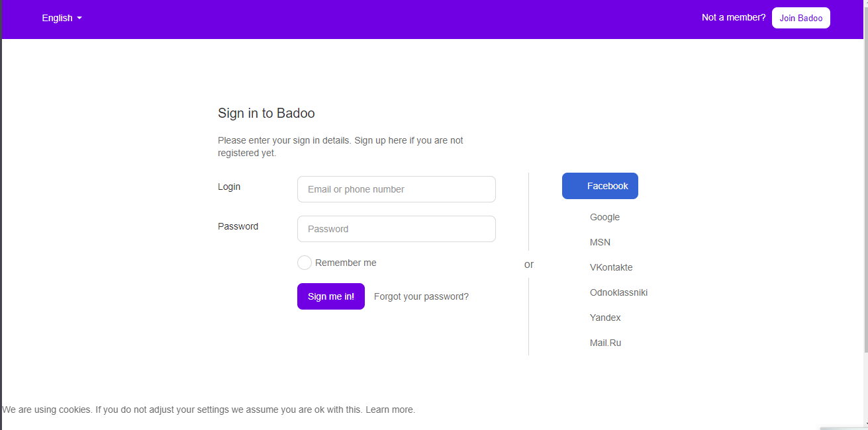The width and height of the screenshot is (868, 430).
Task: Open the Forgot your password link
Action: tap(421, 296)
